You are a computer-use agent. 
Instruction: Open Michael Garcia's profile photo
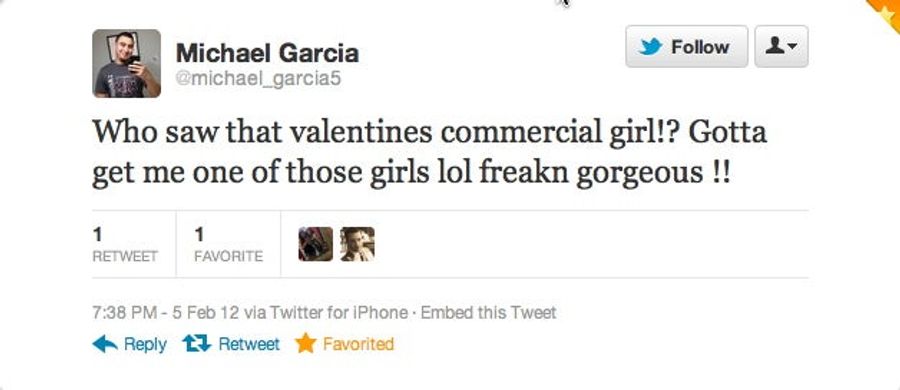pyautogui.click(x=126, y=63)
